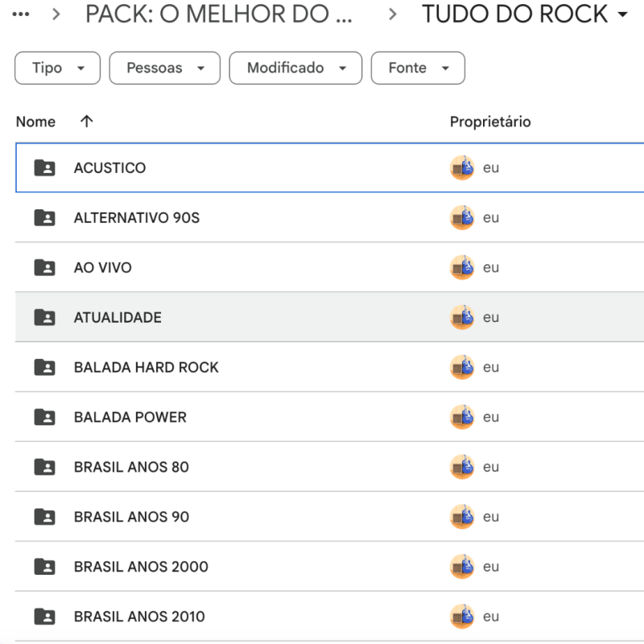644x644 pixels.
Task: Click the shared folder icon for BALADA POWER
Action: [43, 417]
